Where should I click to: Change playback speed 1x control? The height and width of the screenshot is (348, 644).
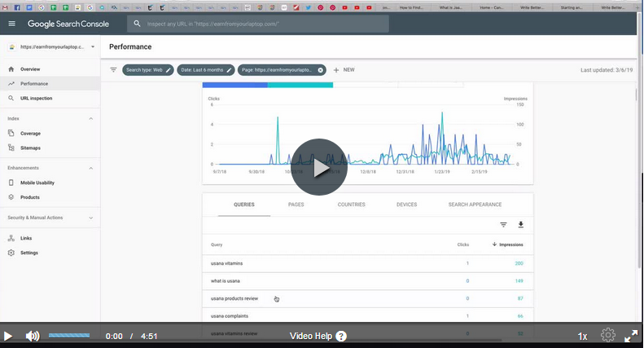582,337
